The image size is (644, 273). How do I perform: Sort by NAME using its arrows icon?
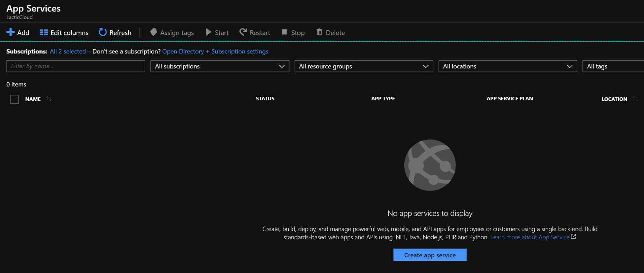[x=49, y=98]
